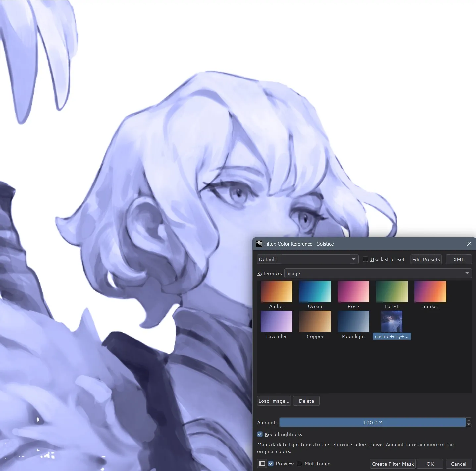
Task: Toggle the split preview icon button
Action: coord(262,463)
